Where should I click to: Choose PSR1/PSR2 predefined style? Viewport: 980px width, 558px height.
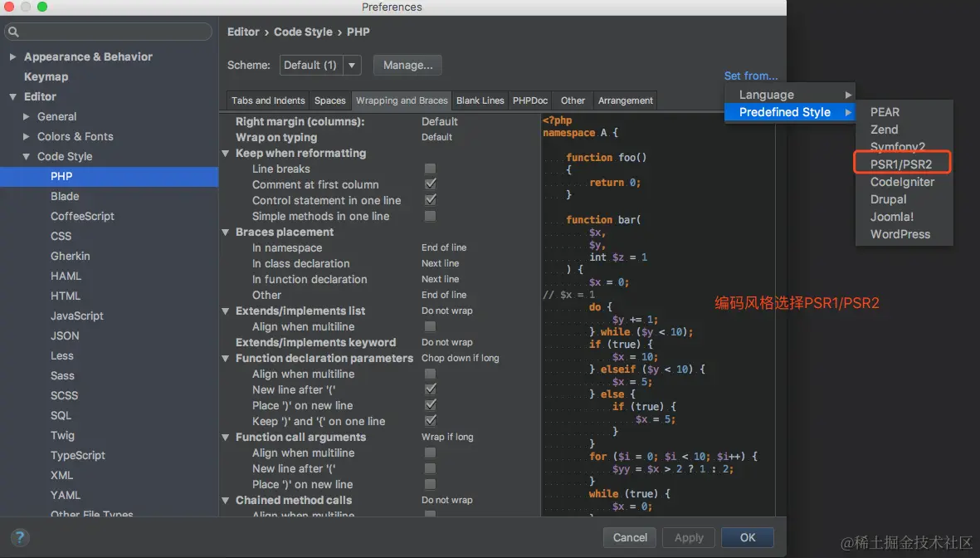click(x=901, y=164)
